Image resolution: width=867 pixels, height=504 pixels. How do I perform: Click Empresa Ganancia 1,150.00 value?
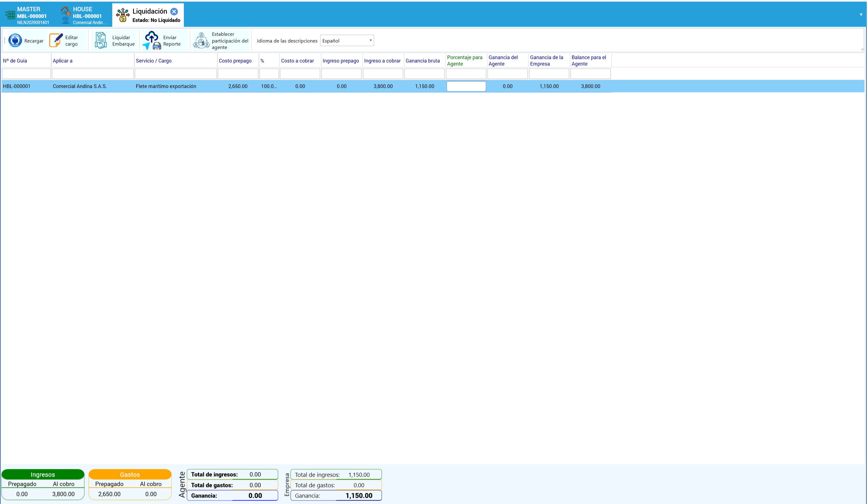pos(359,495)
